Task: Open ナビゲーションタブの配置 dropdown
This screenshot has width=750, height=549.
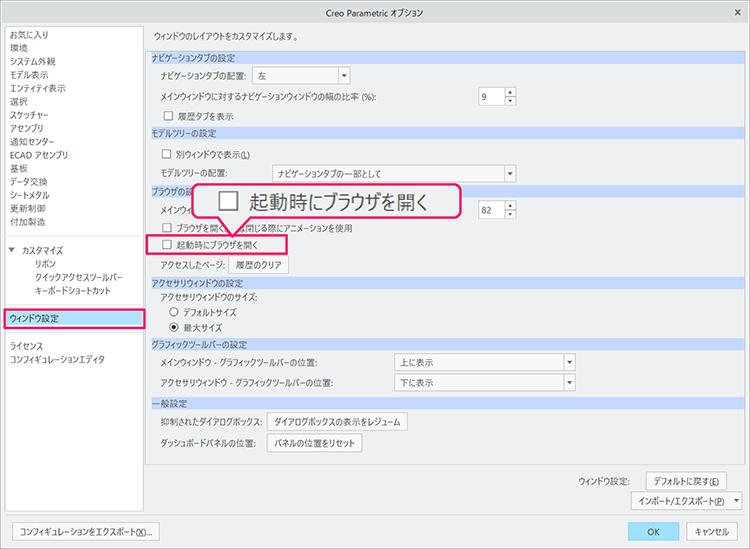Action: (343, 75)
